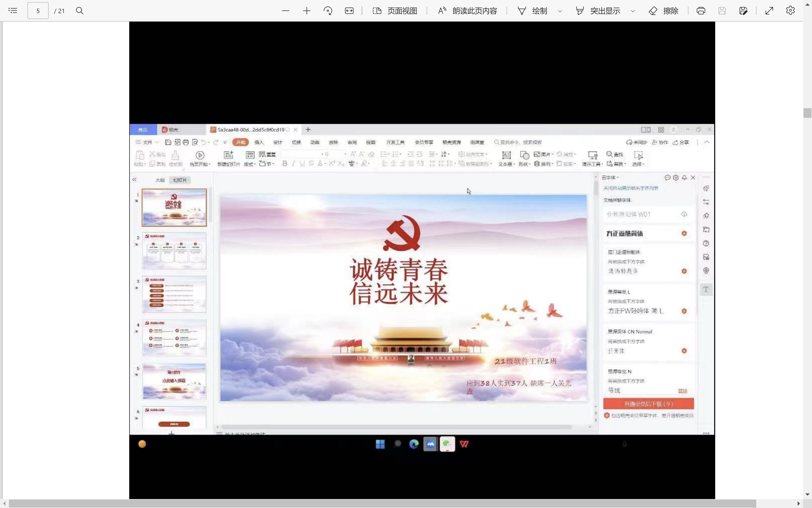This screenshot has height=508, width=812.
Task: Select slide 3 thumbnail
Action: coord(174,294)
